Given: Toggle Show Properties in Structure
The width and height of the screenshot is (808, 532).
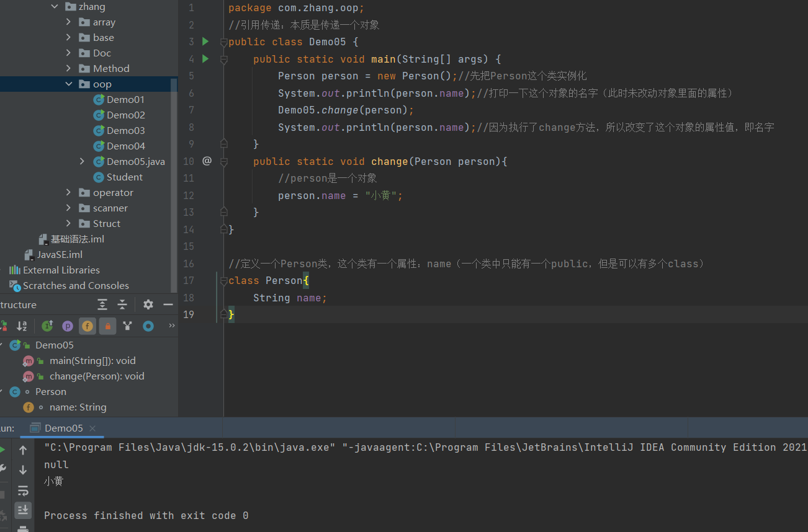Looking at the screenshot, I should click(x=67, y=326).
